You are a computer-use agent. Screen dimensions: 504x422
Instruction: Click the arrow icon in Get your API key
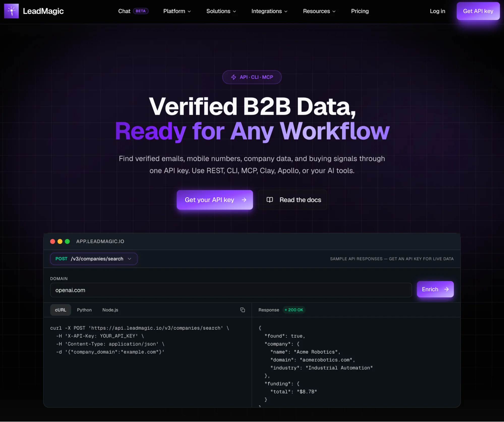click(244, 200)
